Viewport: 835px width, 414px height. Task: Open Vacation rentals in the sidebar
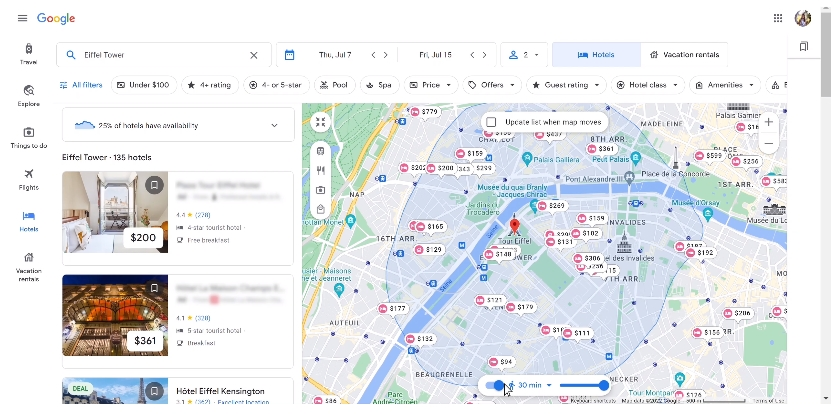28,266
